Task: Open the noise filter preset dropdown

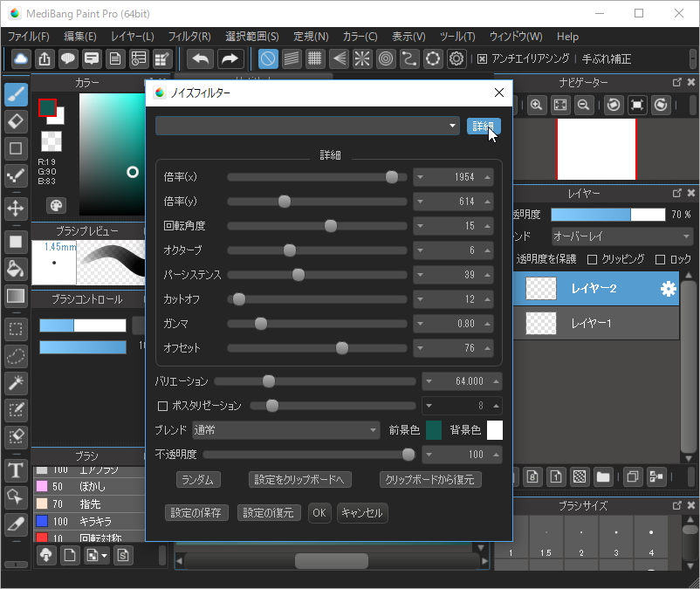Action: (307, 126)
